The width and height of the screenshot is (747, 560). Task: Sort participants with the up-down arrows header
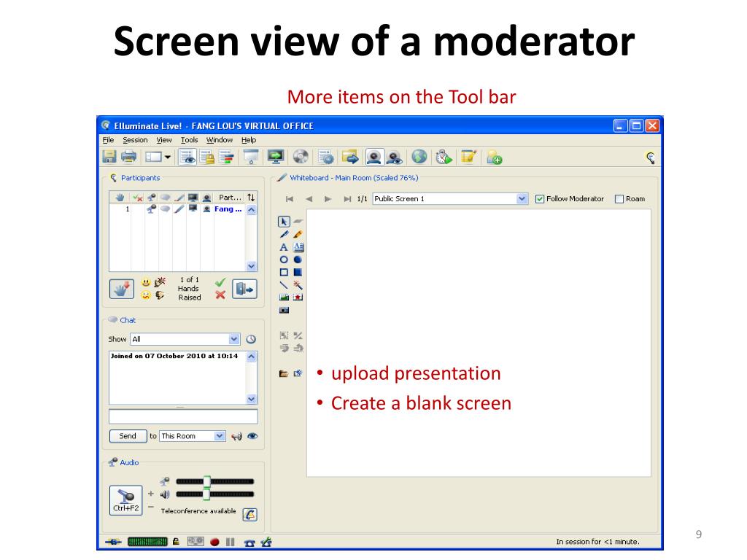(251, 197)
